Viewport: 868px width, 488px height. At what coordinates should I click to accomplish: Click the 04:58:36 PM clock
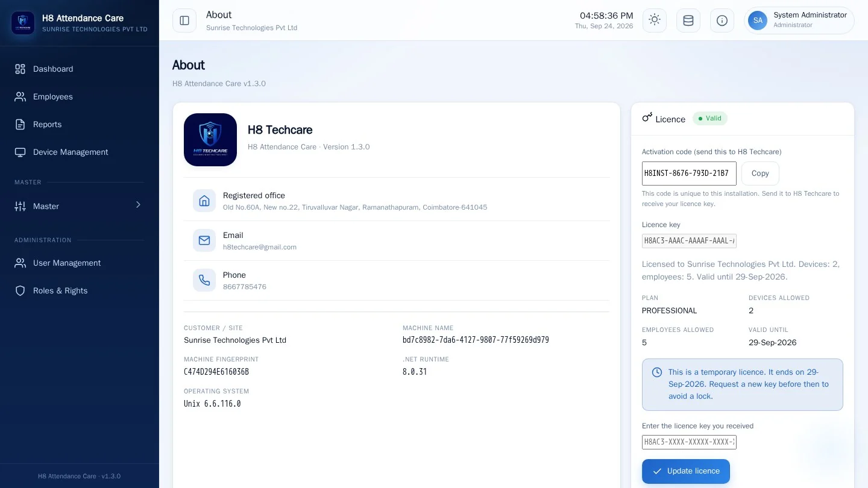pyautogui.click(x=606, y=16)
